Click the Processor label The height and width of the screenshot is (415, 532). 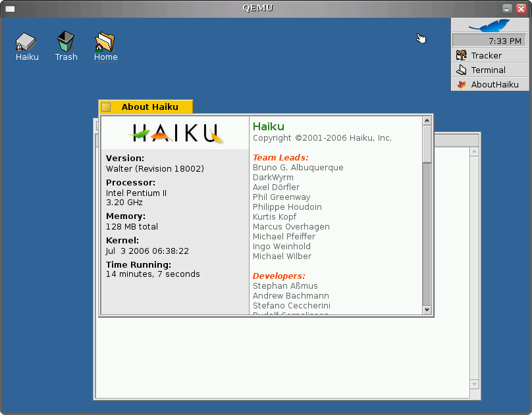(x=130, y=183)
